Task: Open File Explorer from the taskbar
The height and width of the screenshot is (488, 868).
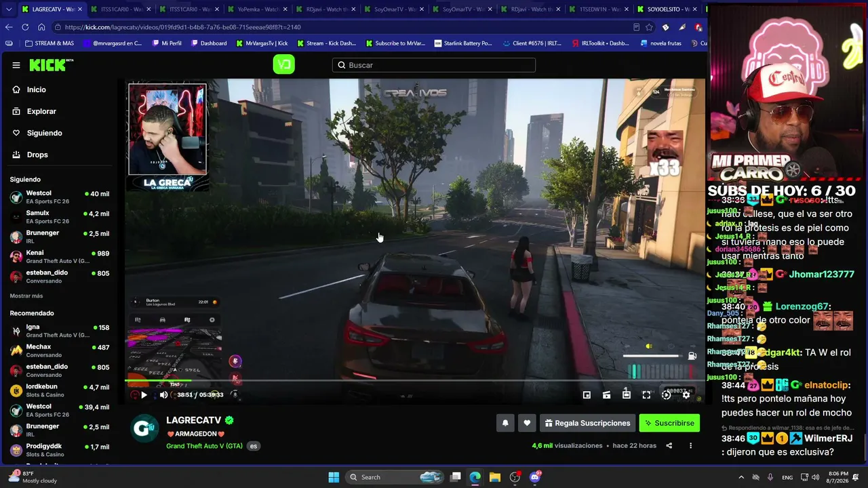Action: pyautogui.click(x=494, y=477)
